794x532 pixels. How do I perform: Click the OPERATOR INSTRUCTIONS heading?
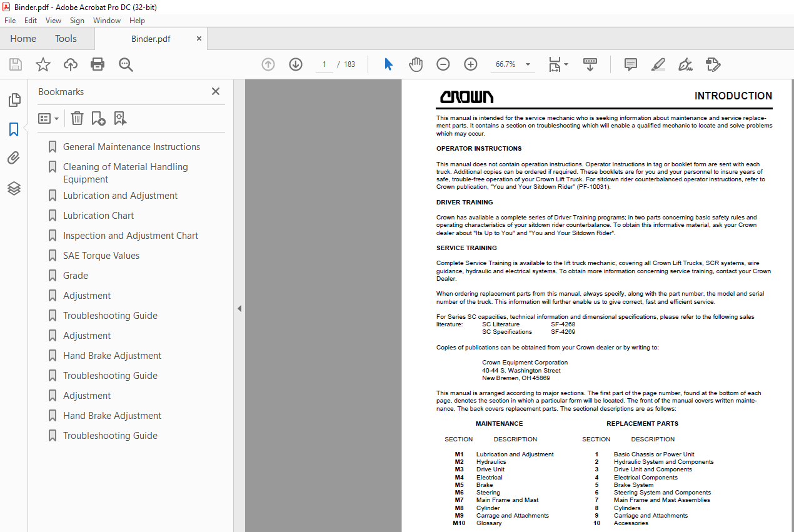(x=479, y=149)
